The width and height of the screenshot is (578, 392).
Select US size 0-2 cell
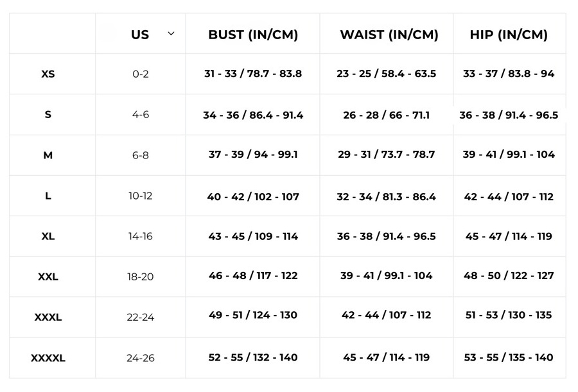coord(141,74)
